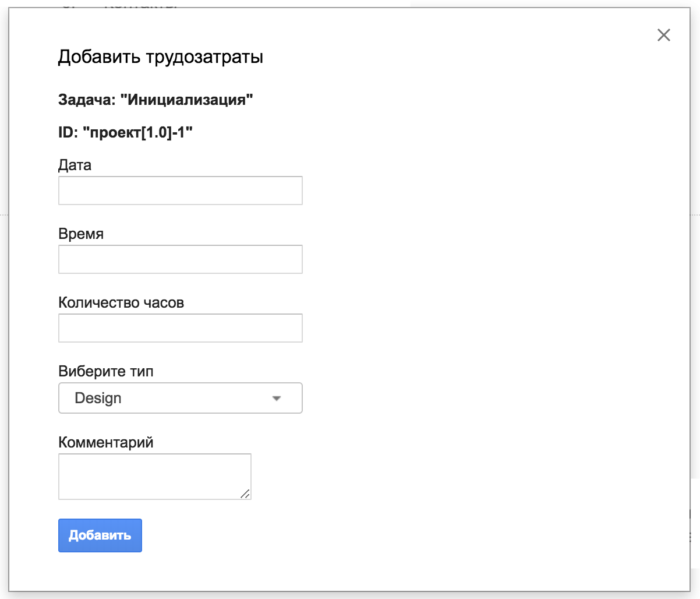Click the Задача: "Инициализация" text
This screenshot has height=599, width=700.
pos(155,100)
